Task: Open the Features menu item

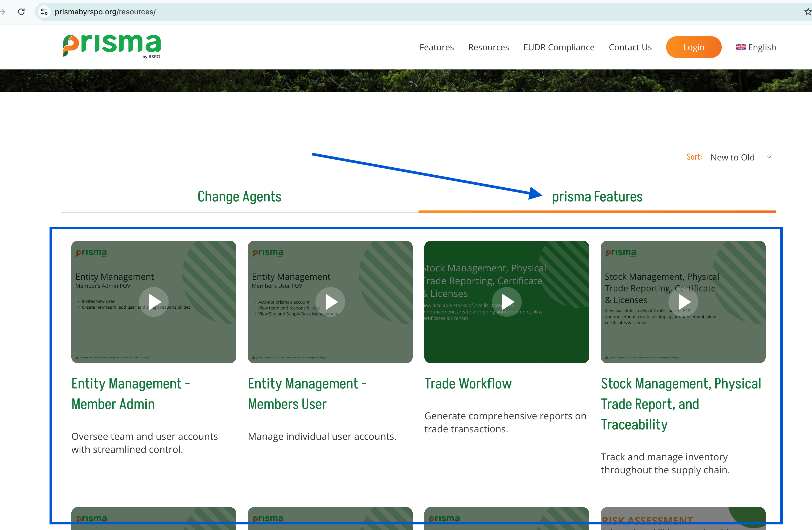Action: tap(436, 47)
